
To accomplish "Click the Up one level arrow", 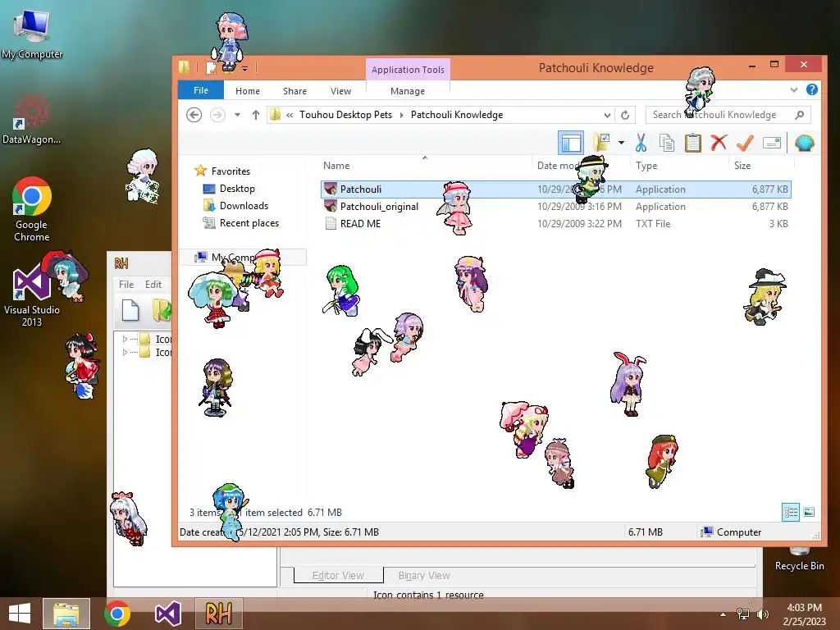I will coord(256,115).
